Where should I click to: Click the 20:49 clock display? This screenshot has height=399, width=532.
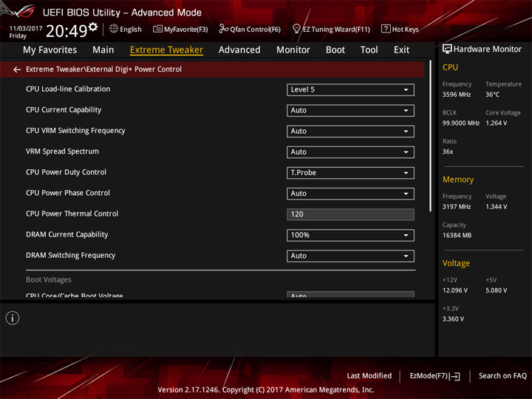[x=66, y=31]
